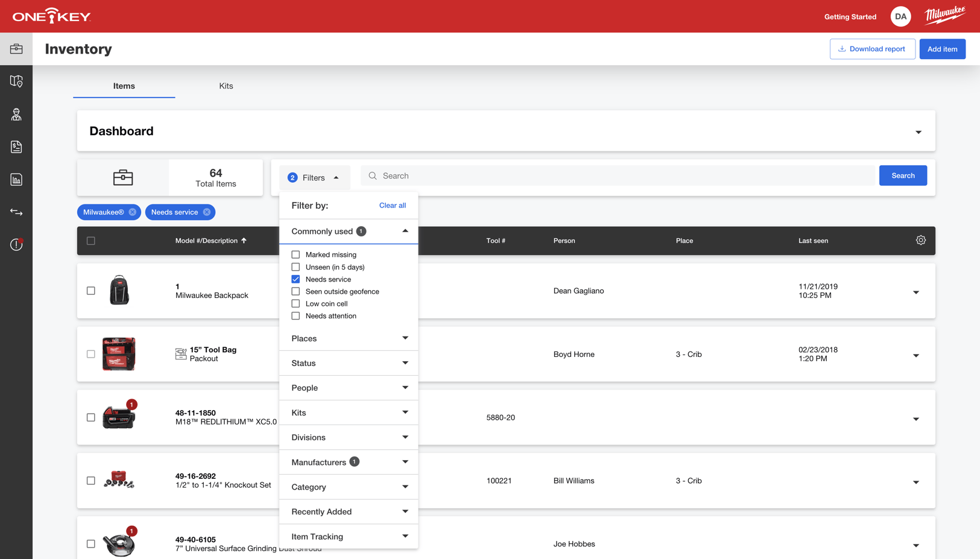Check the Low coin cell filter
Viewport: 980px width, 559px height.
296,303
